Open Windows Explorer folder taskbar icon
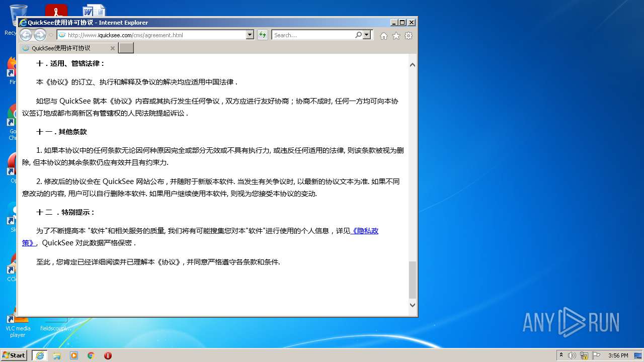The height and width of the screenshot is (362, 644). pyautogui.click(x=57, y=355)
